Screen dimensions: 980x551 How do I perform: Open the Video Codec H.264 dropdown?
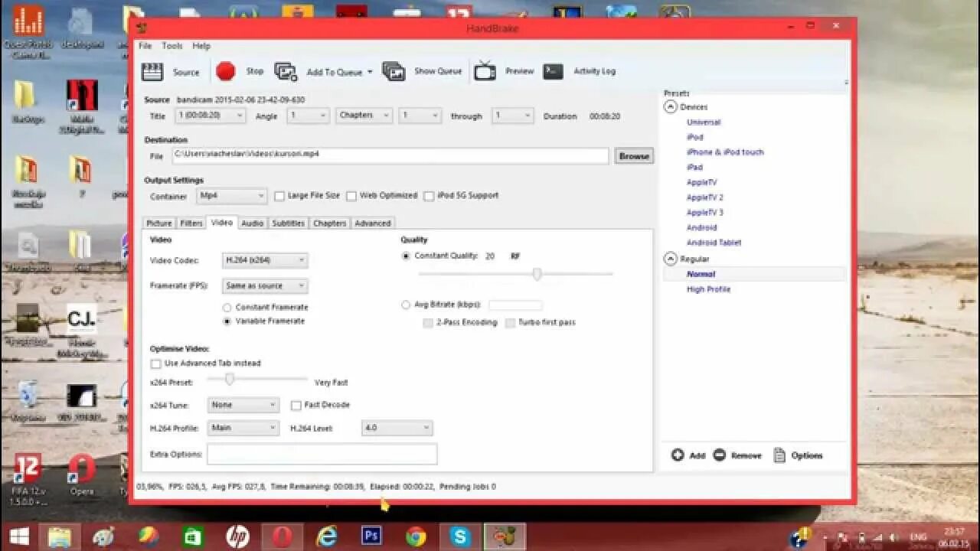pyautogui.click(x=265, y=260)
